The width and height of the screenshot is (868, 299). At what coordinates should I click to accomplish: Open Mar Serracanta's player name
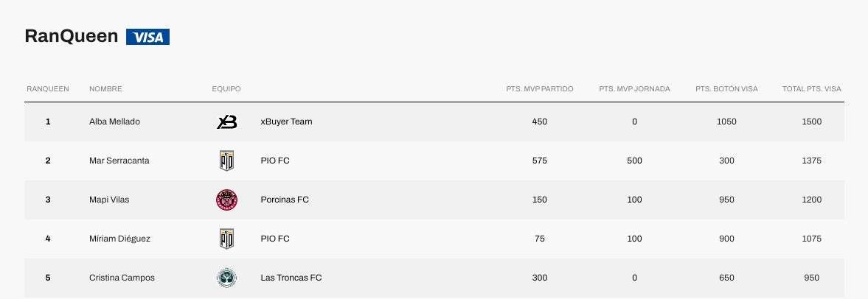[119, 161]
